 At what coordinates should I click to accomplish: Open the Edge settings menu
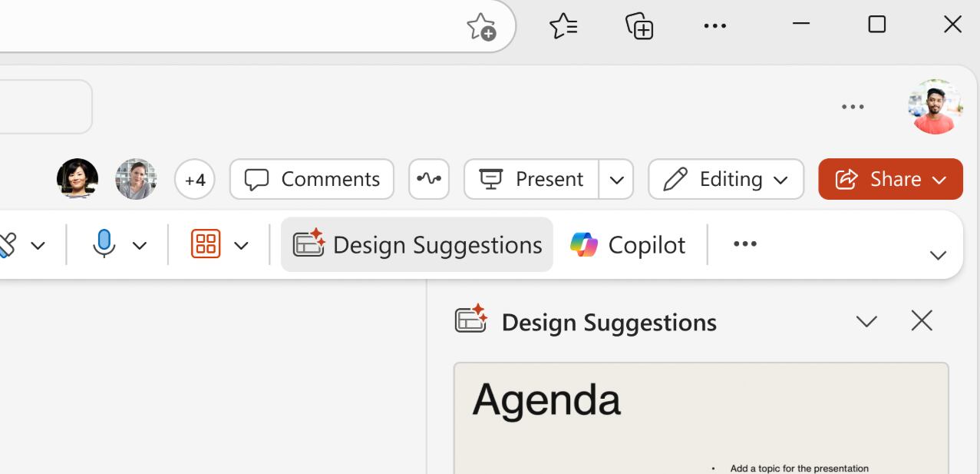[x=714, y=25]
